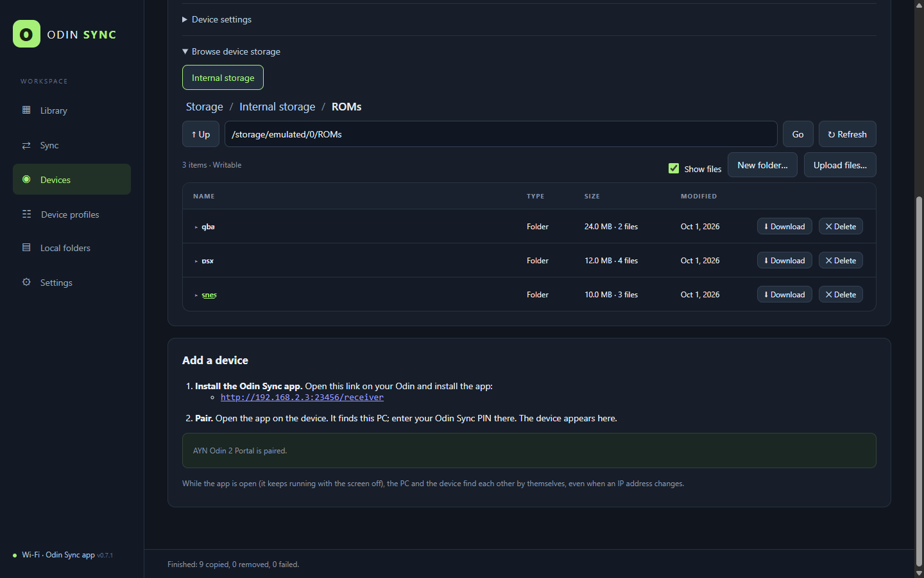Open the snes folder name link
Screen dimensions: 924x578
(x=209, y=295)
